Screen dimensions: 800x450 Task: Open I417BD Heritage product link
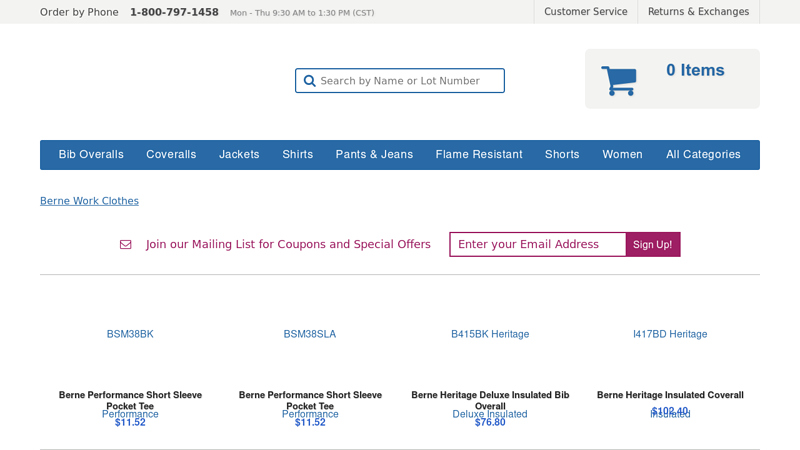click(670, 334)
